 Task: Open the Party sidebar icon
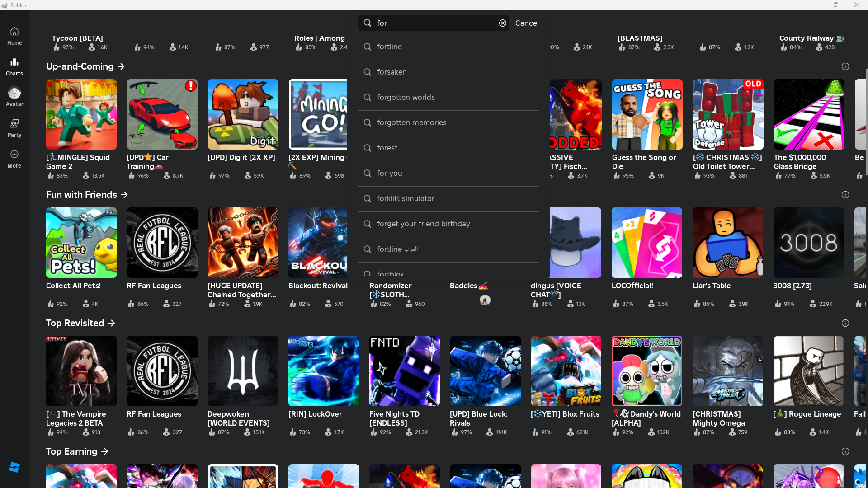click(14, 128)
